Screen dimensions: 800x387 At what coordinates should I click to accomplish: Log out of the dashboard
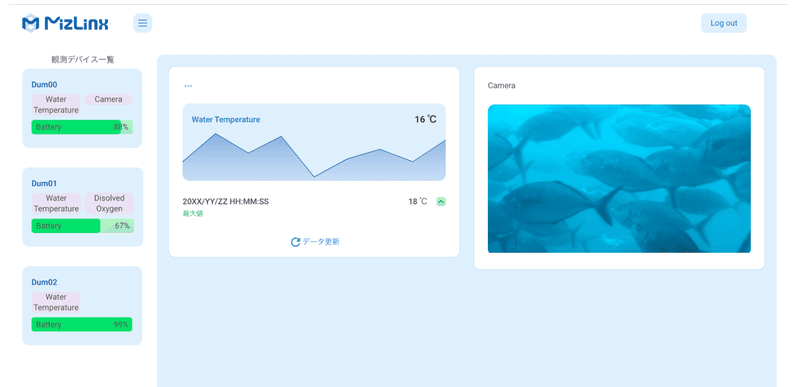(x=723, y=23)
